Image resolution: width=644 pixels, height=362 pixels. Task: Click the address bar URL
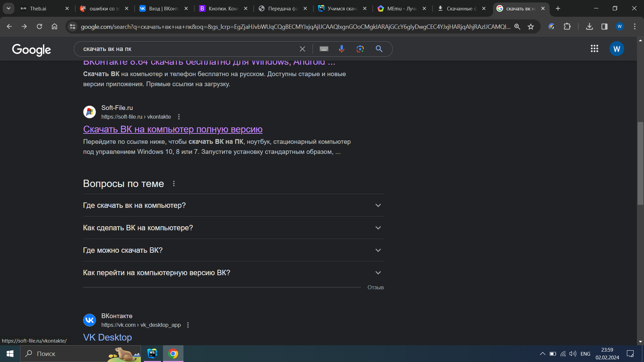(295, 26)
